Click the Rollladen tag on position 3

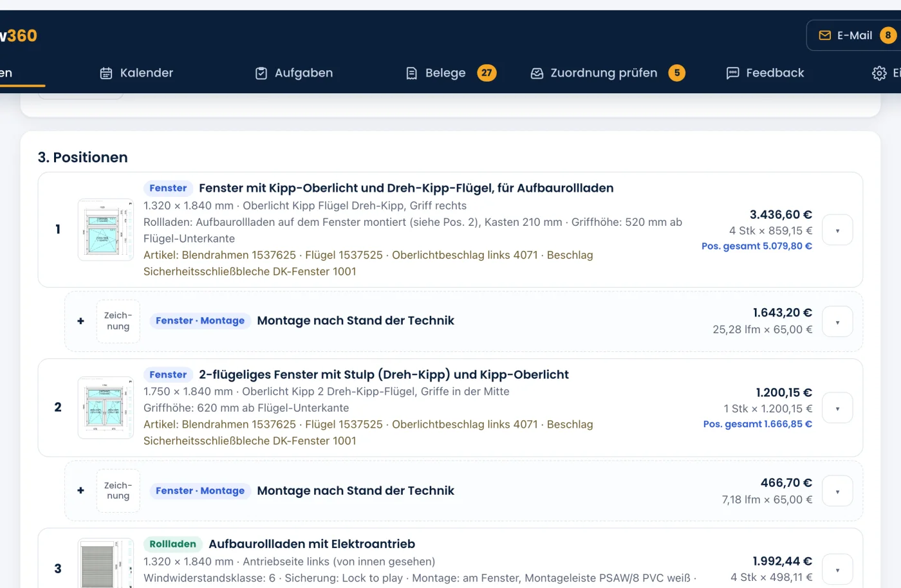tap(172, 544)
